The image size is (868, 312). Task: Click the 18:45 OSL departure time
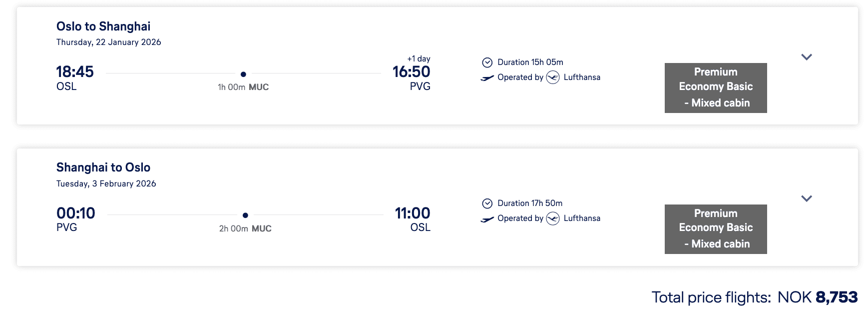[x=75, y=72]
